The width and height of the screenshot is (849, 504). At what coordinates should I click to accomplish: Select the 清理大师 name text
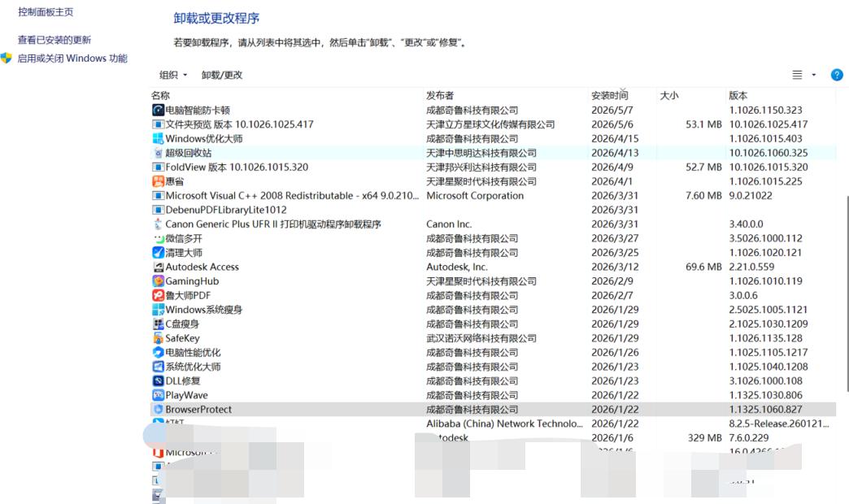point(184,253)
